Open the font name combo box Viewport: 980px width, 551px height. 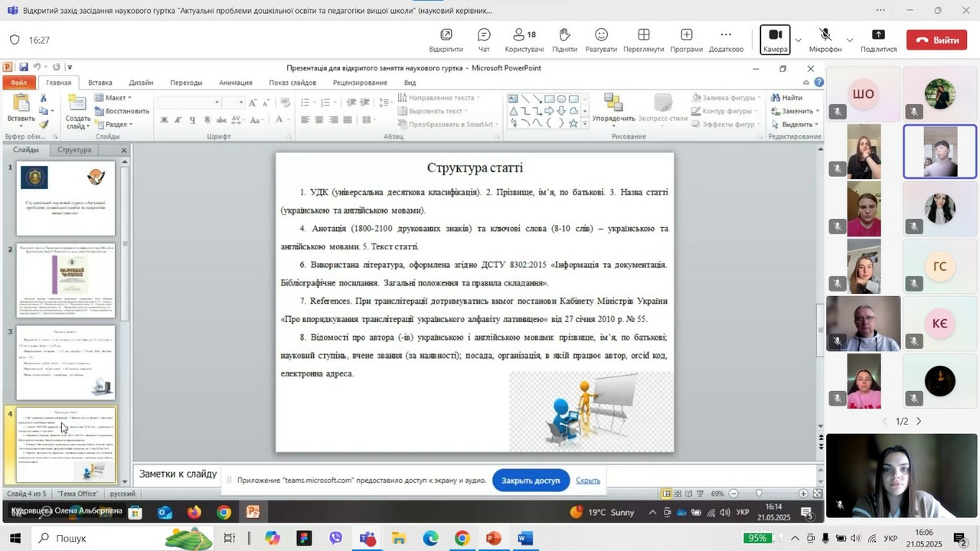(x=189, y=102)
